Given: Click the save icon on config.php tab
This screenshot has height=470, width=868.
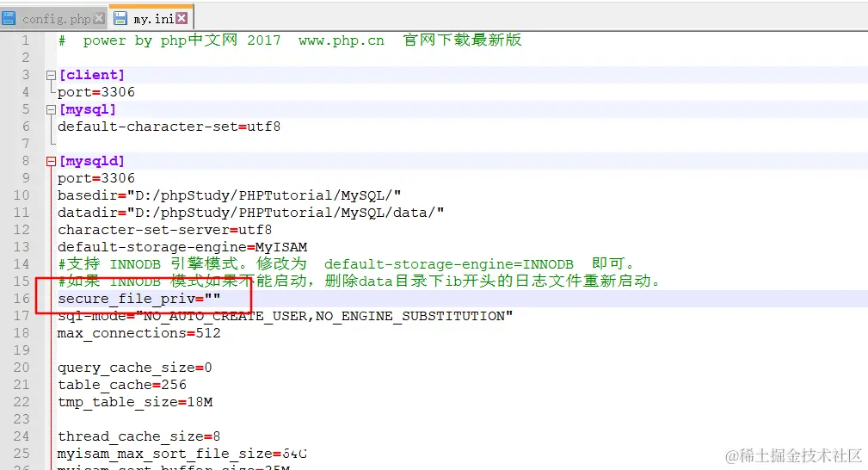Looking at the screenshot, I should (x=9, y=18).
